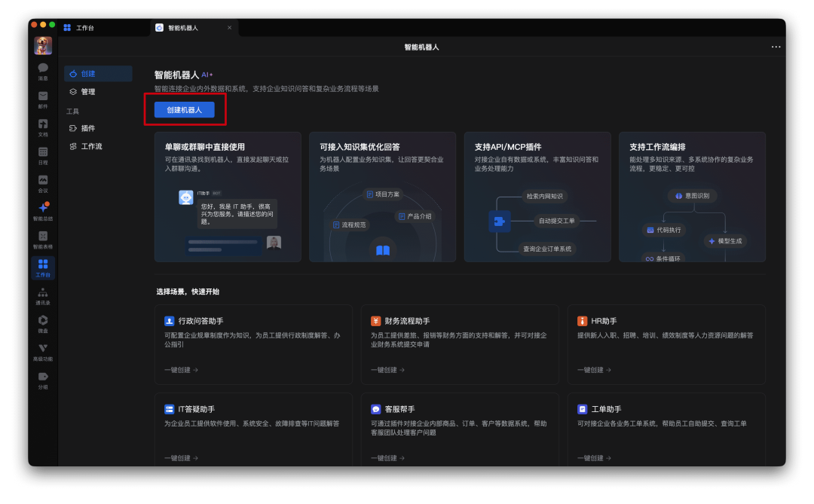Switch to the 智能机器人 tab
Screen dimensions: 814x504
185,27
